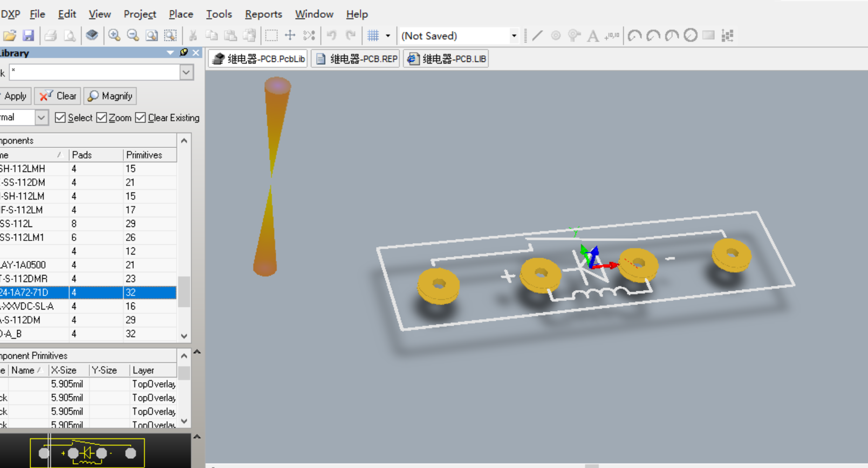Click the footprint preview thumbnail

tap(87, 453)
